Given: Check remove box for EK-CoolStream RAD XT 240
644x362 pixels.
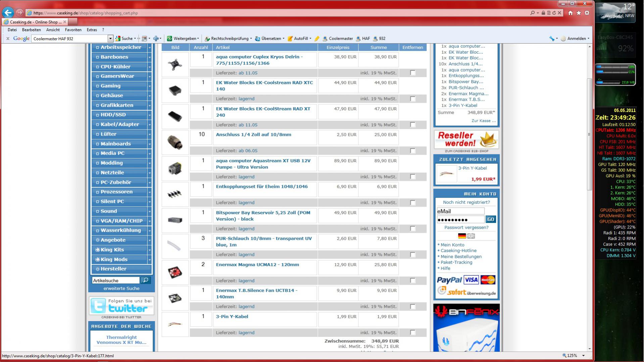Looking at the screenshot, I should pos(412,125).
